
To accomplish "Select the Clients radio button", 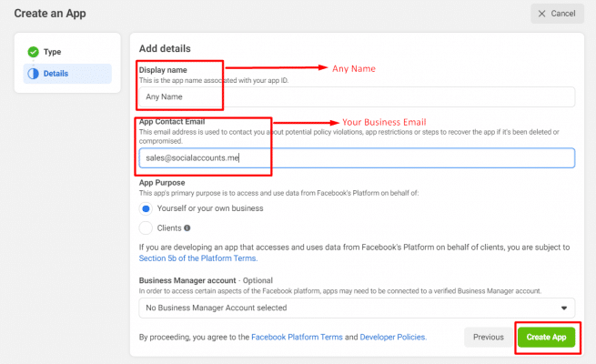I will pyautogui.click(x=146, y=227).
